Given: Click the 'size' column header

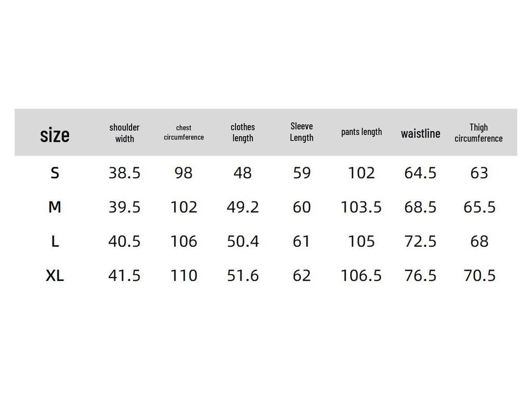Looking at the screenshot, I should [x=55, y=135].
